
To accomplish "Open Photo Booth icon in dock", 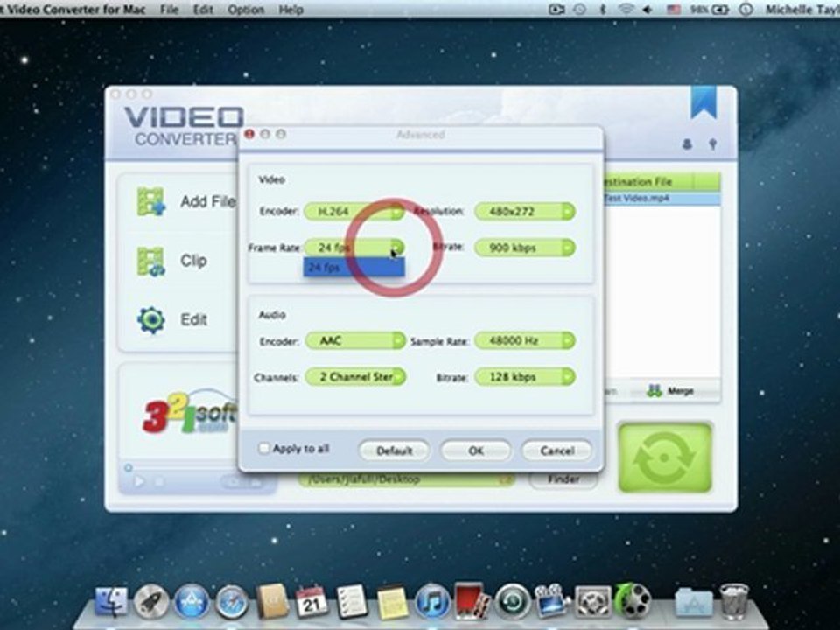I will tap(472, 602).
